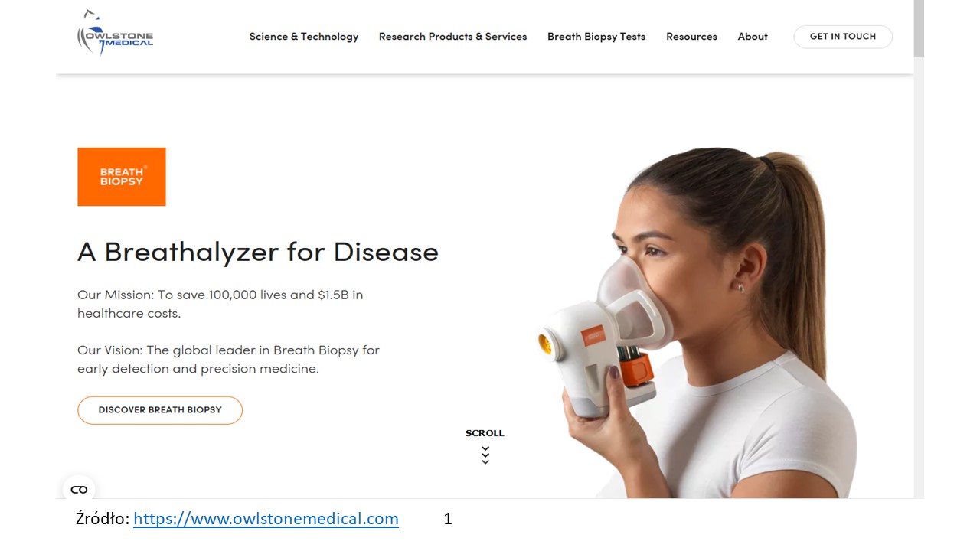This screenshot has height=551, width=980.
Task: Click the round link icon badge
Action: (x=79, y=490)
